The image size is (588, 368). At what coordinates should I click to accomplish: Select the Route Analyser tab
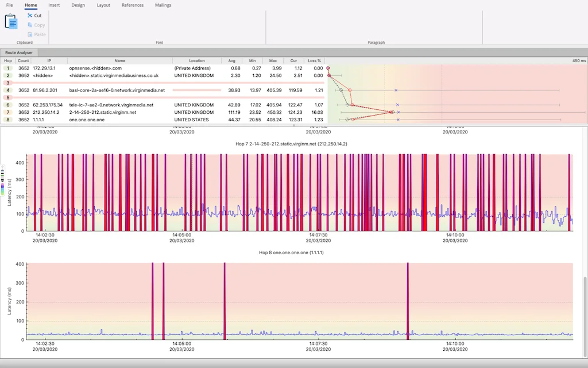[19, 52]
